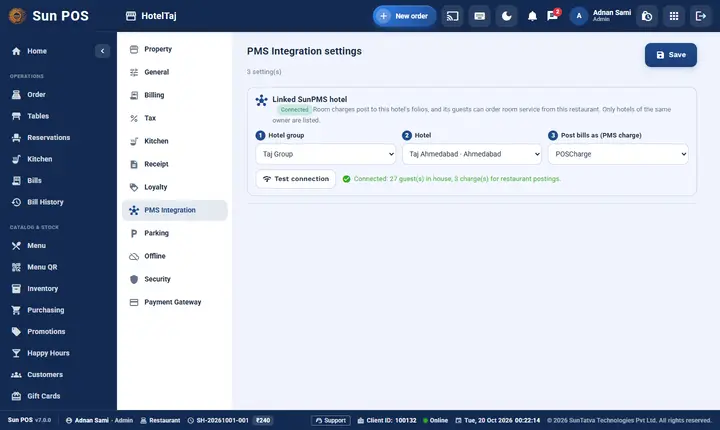Image resolution: width=720 pixels, height=430 pixels.
Task: Select Billing settings tab
Action: 174,95
